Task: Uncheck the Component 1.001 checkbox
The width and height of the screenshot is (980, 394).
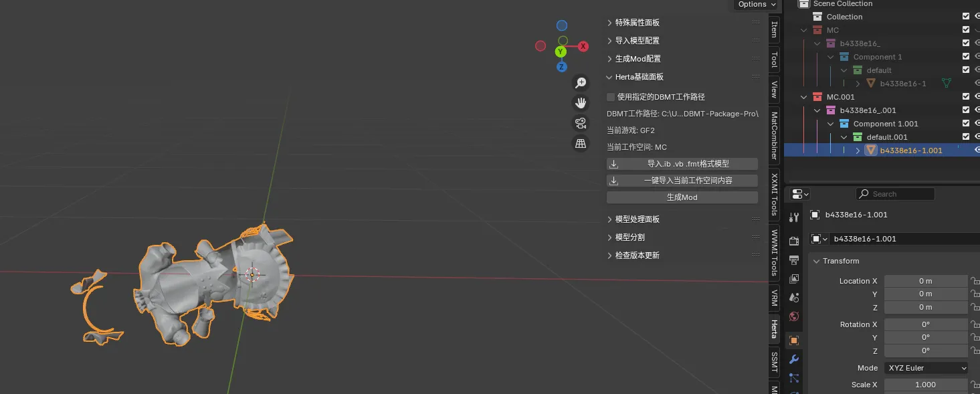Action: (x=965, y=124)
